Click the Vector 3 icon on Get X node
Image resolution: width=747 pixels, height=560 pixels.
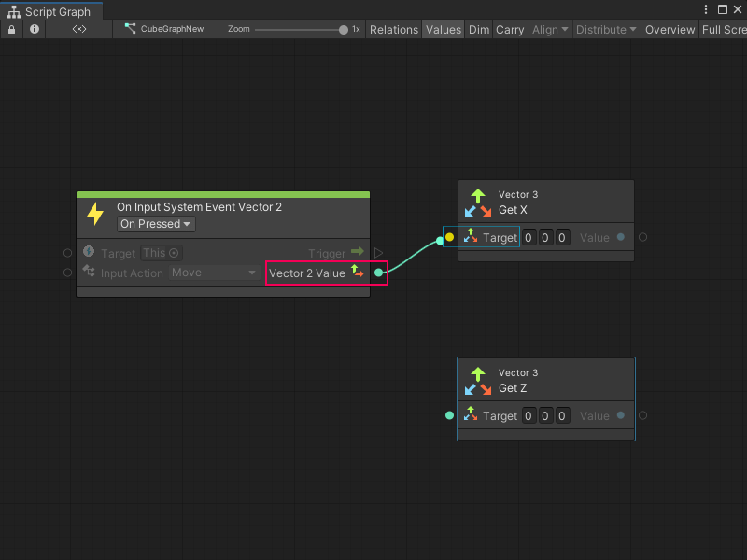(x=476, y=202)
